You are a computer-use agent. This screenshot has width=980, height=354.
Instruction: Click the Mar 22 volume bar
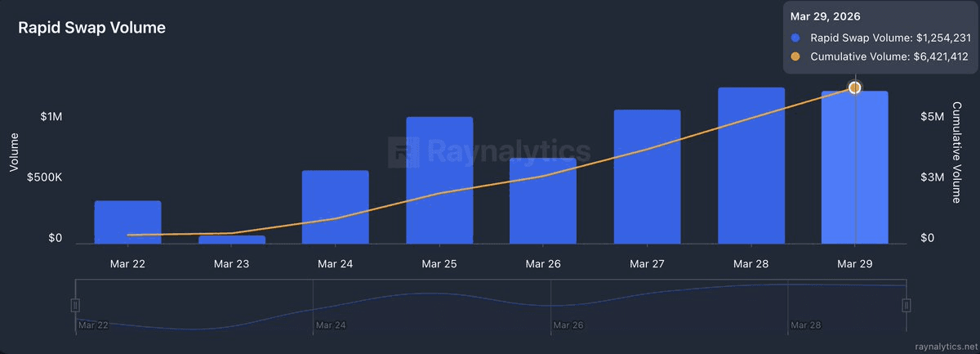tap(127, 222)
